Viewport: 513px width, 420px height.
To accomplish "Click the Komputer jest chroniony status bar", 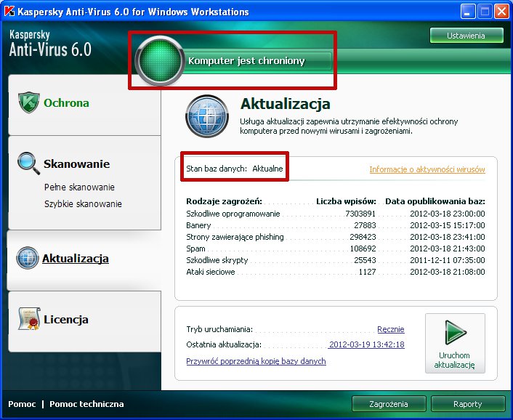I will [x=259, y=61].
